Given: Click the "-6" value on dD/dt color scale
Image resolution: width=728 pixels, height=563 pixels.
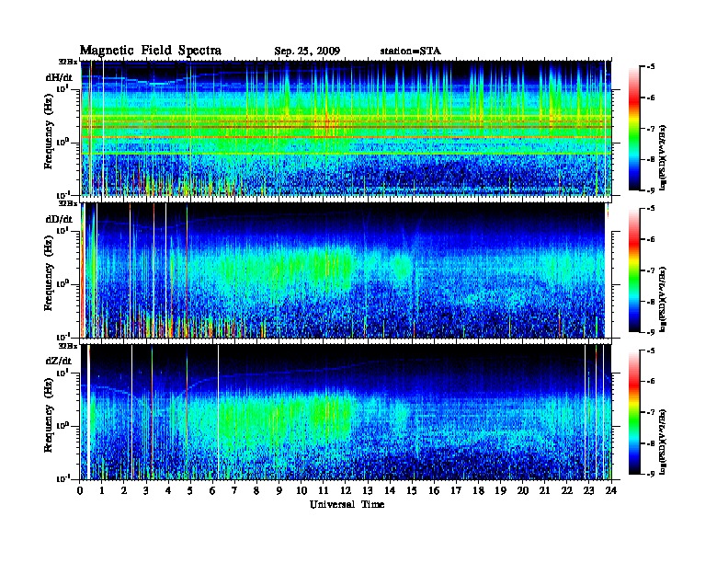Looking at the screenshot, I should 651,240.
